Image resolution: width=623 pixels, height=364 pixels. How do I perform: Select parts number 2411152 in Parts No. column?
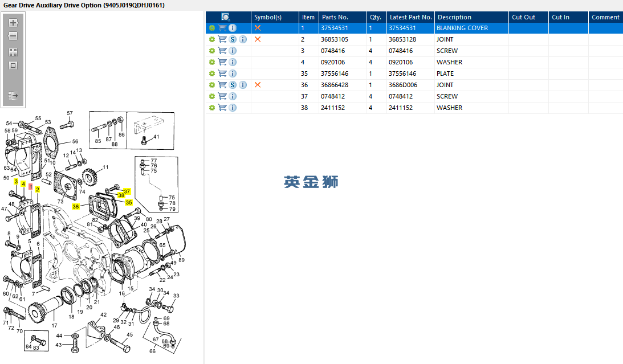coord(333,108)
